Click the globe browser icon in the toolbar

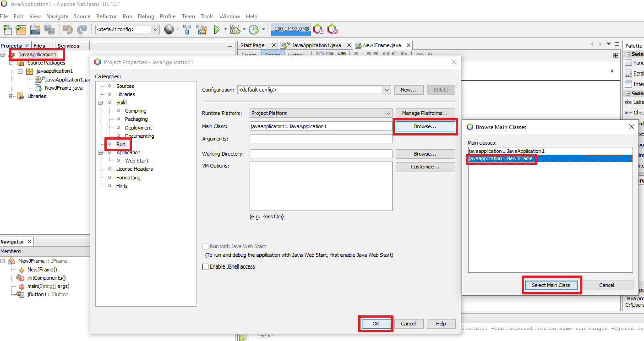169,30
